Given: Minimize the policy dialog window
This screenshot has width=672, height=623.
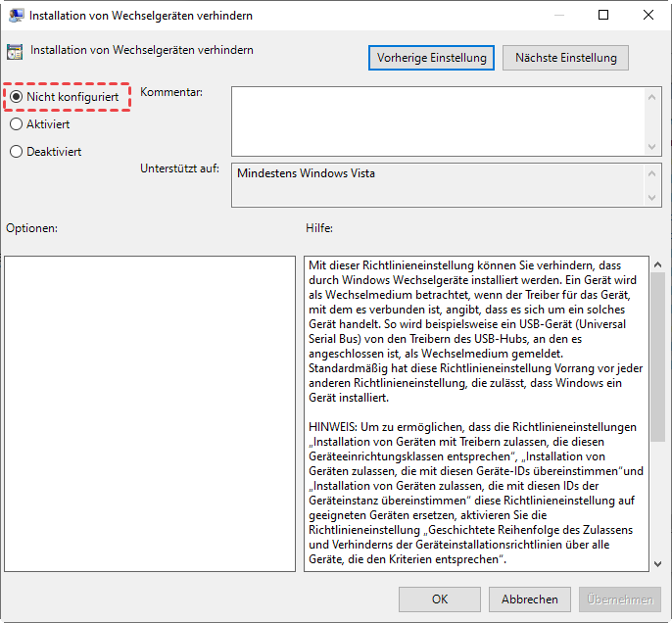Looking at the screenshot, I should [558, 15].
